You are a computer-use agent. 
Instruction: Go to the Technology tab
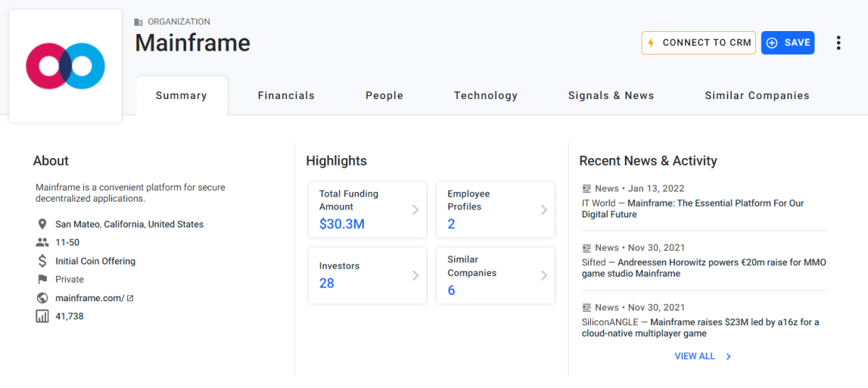tap(485, 95)
